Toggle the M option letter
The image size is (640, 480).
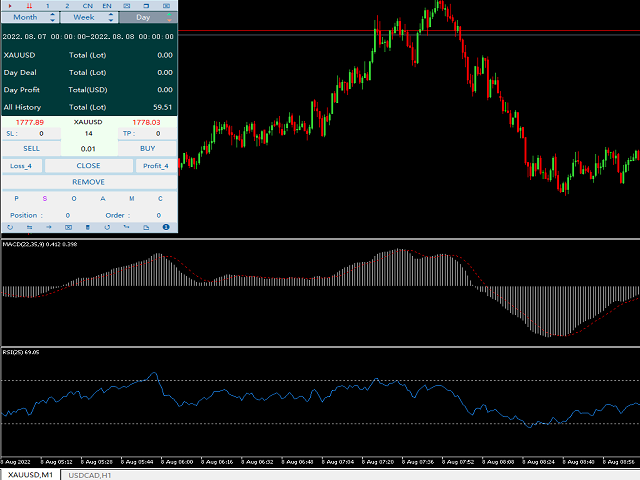coord(132,198)
